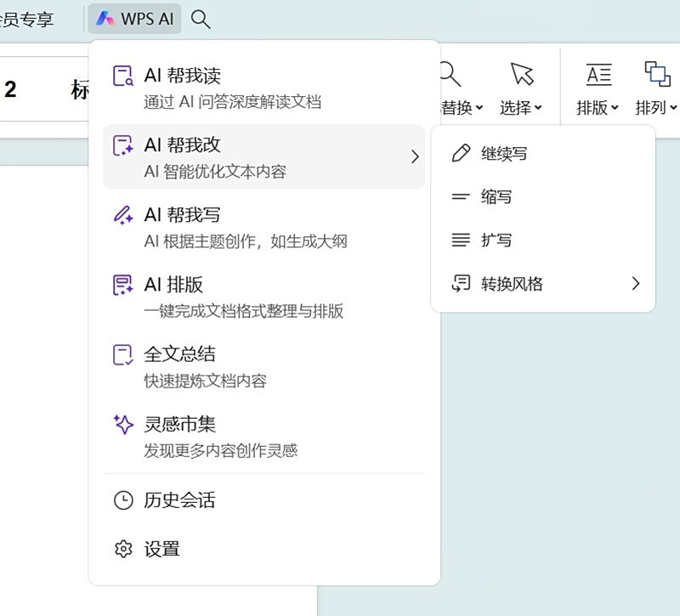Image resolution: width=680 pixels, height=616 pixels.
Task: Click the 全文总结 summary icon
Action: coord(122,354)
